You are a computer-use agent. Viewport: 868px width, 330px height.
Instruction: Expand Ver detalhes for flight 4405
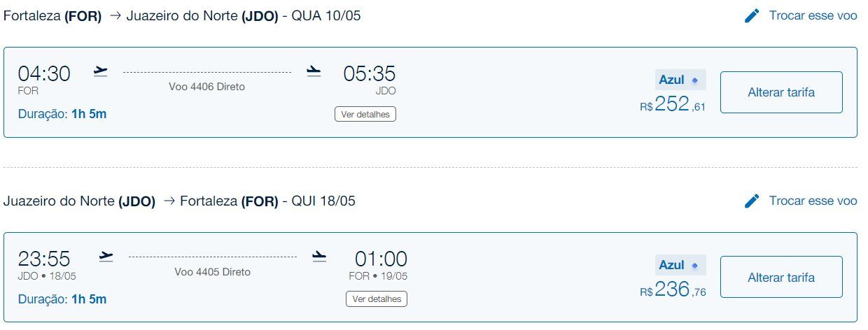coord(376,299)
